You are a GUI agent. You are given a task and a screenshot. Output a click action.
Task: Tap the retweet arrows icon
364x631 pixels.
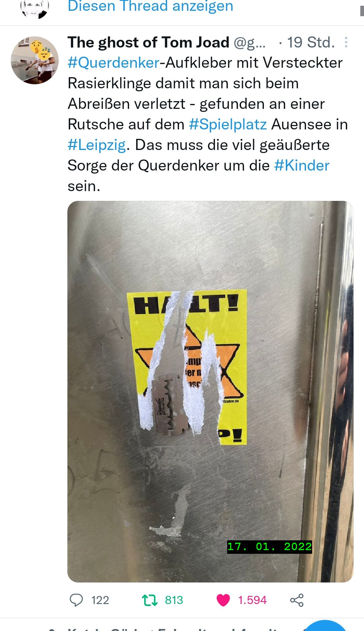[150, 600]
